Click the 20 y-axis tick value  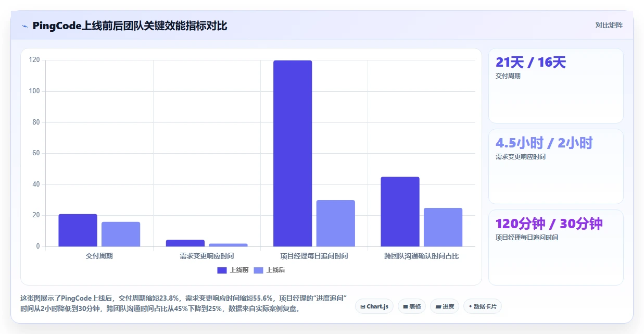36,215
